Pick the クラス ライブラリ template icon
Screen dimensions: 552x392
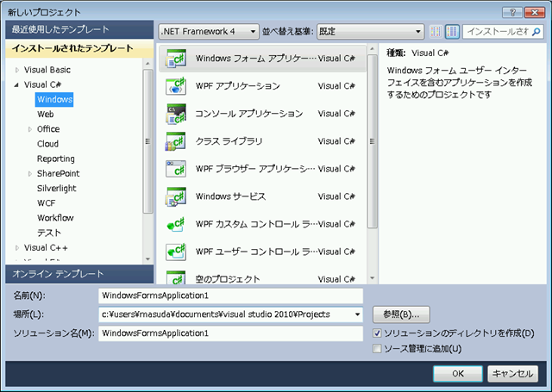pyautogui.click(x=176, y=141)
